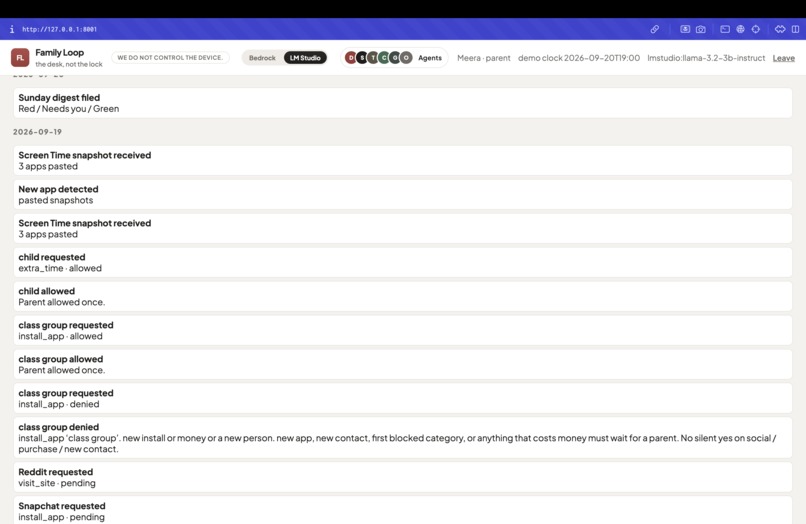Click the demo clock 2026-09-20T19:00 text
This screenshot has height=524, width=806.
coord(579,58)
